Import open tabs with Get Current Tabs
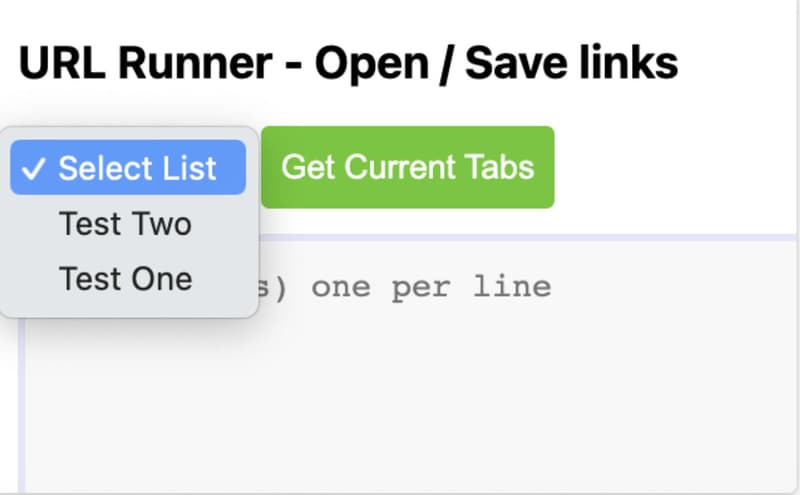800x495 pixels. tap(407, 167)
